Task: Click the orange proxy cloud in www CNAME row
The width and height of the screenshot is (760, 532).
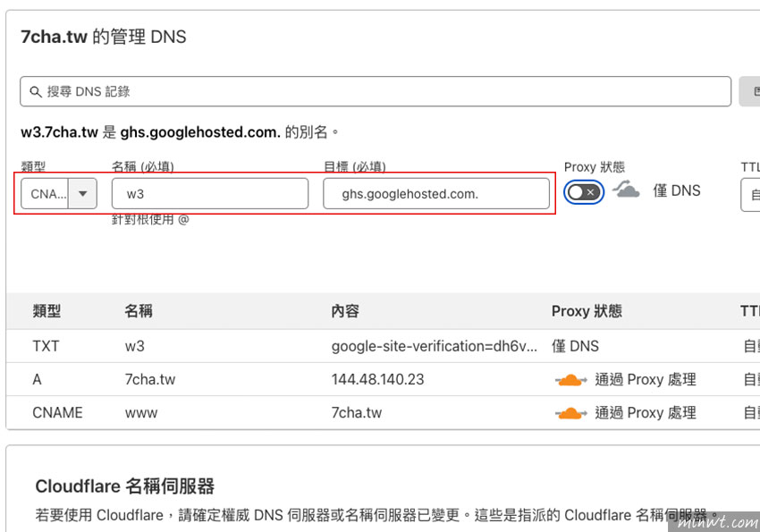Action: 570,413
